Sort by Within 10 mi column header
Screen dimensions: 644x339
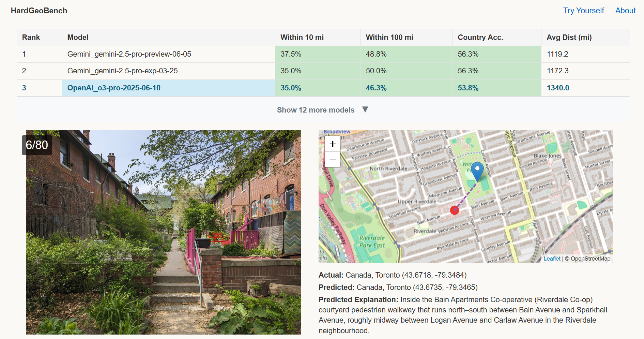click(x=302, y=38)
